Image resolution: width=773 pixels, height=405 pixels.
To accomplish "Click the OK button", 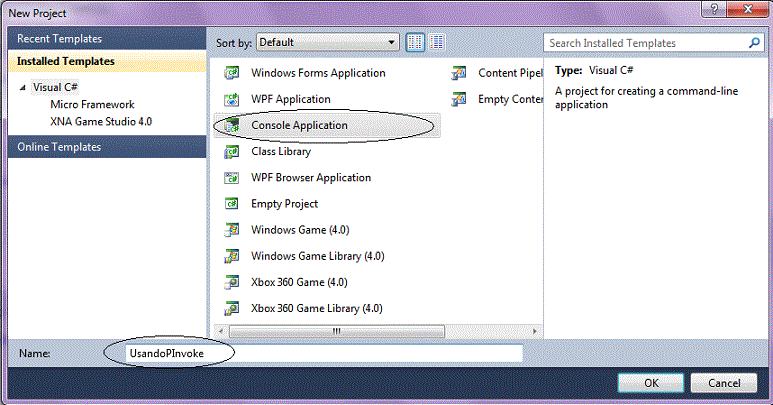I will click(x=651, y=383).
